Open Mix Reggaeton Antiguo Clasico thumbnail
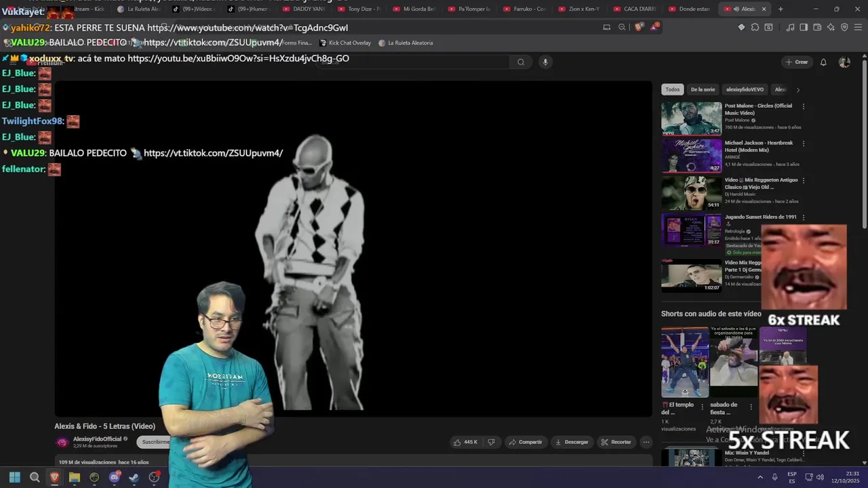868x488 pixels. [691, 193]
